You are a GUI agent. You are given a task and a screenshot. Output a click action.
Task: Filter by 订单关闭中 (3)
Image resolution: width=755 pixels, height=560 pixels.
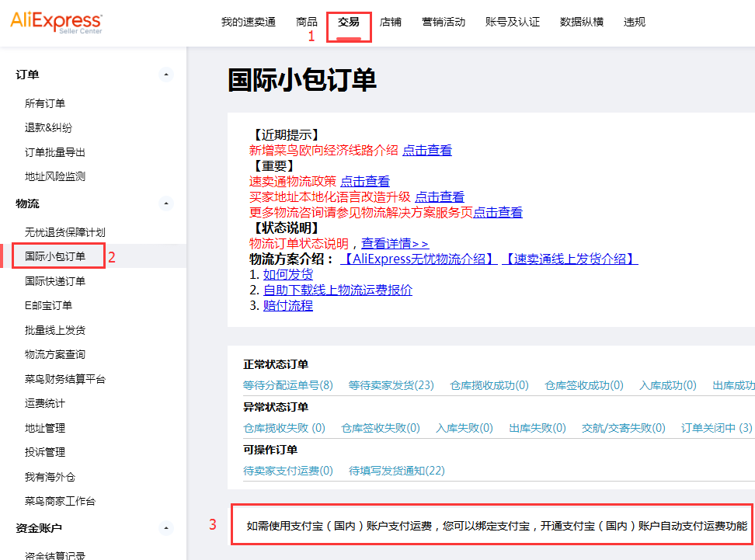(x=716, y=428)
